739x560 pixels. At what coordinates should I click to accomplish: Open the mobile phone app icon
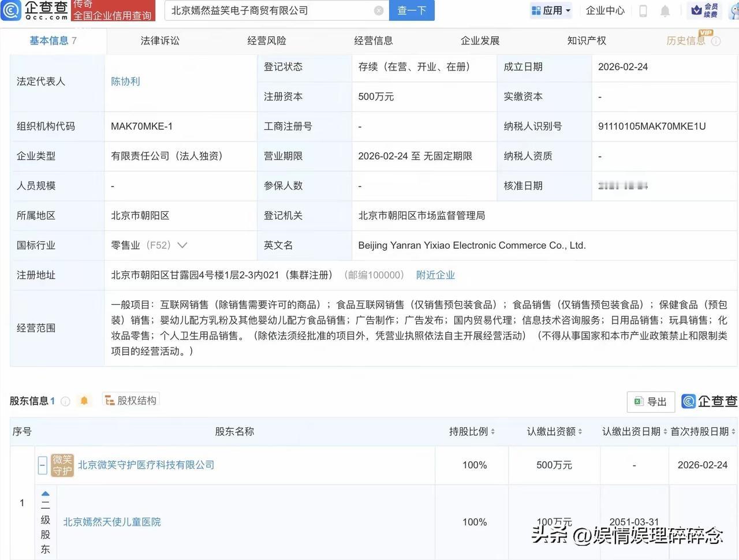tap(643, 10)
